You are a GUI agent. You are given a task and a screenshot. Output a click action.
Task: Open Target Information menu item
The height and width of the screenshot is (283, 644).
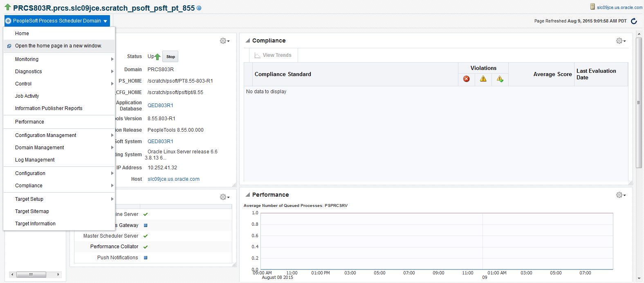point(59,224)
